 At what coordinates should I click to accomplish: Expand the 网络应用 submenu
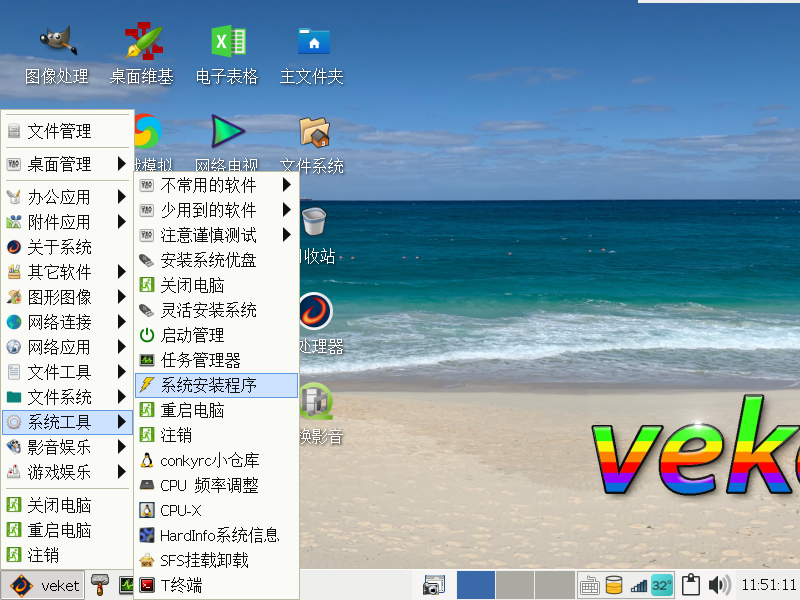[67, 347]
